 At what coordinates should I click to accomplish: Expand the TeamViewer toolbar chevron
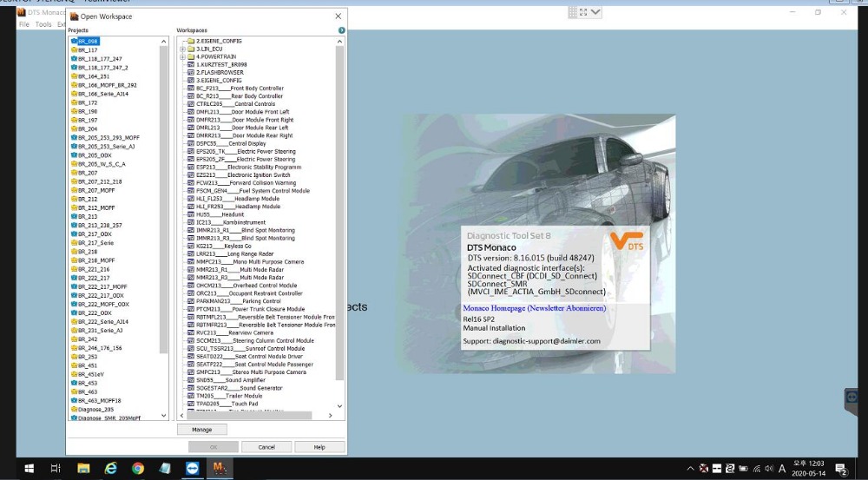coord(595,12)
